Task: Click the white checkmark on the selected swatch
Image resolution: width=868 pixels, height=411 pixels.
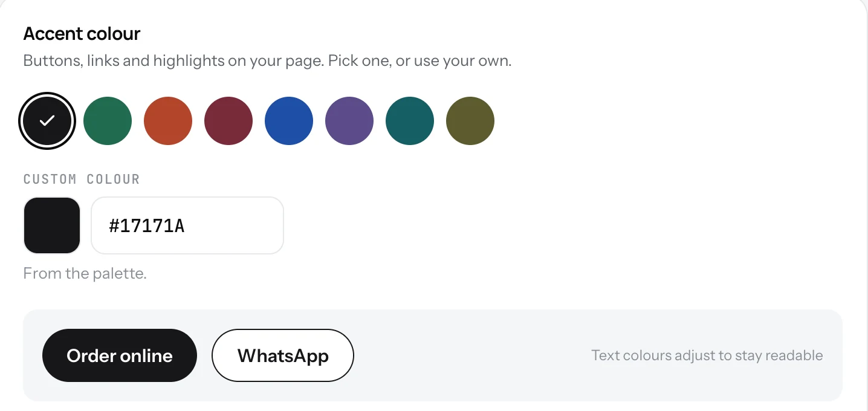Action: 47,121
